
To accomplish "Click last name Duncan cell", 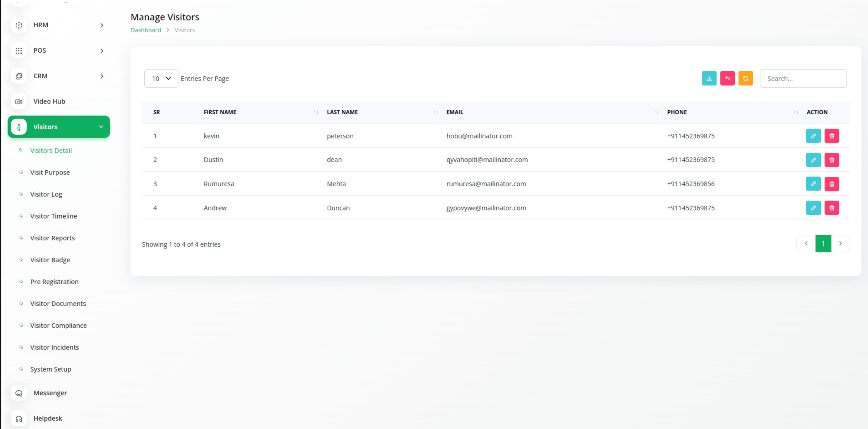I will click(338, 208).
